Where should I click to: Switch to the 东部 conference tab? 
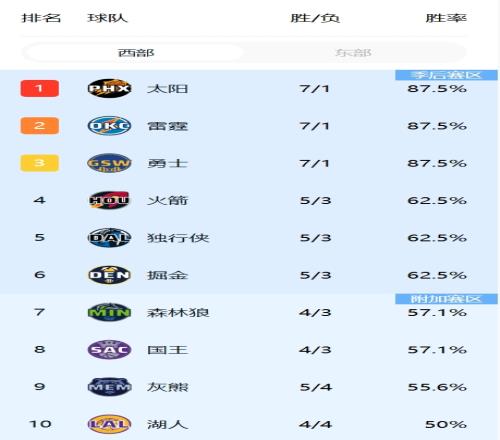(x=353, y=53)
